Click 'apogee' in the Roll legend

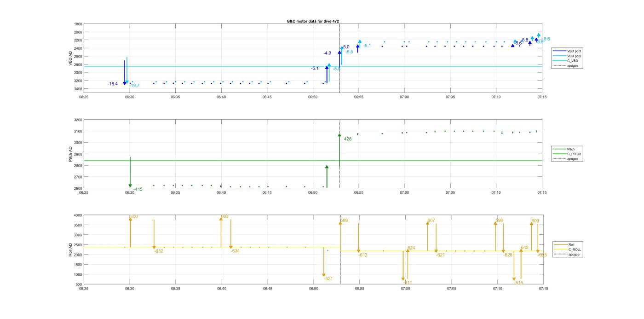click(x=574, y=254)
